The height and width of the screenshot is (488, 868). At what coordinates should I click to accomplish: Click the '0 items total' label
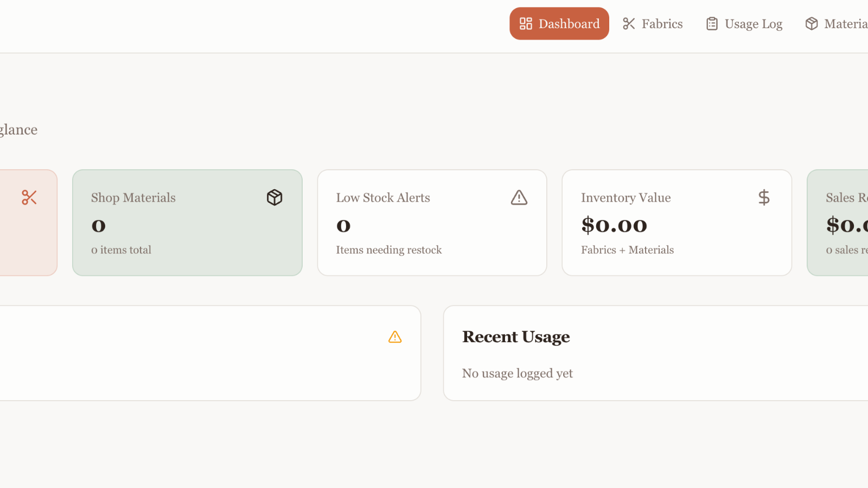121,250
